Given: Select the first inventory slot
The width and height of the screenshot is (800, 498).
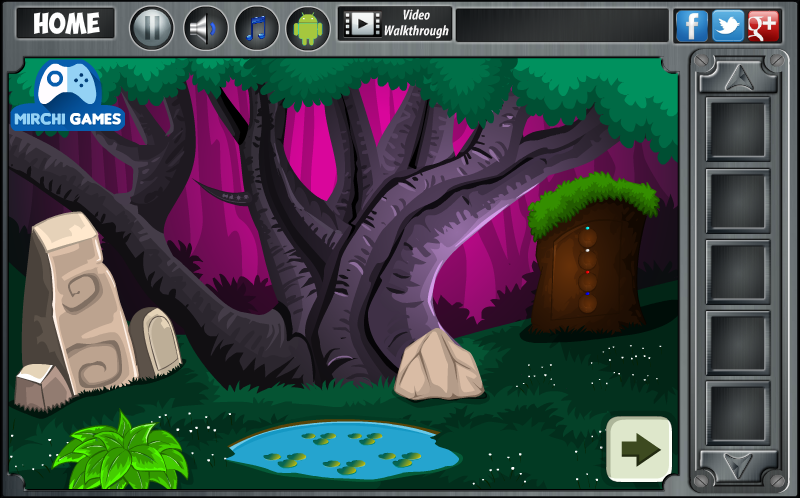Looking at the screenshot, I should click(738, 129).
